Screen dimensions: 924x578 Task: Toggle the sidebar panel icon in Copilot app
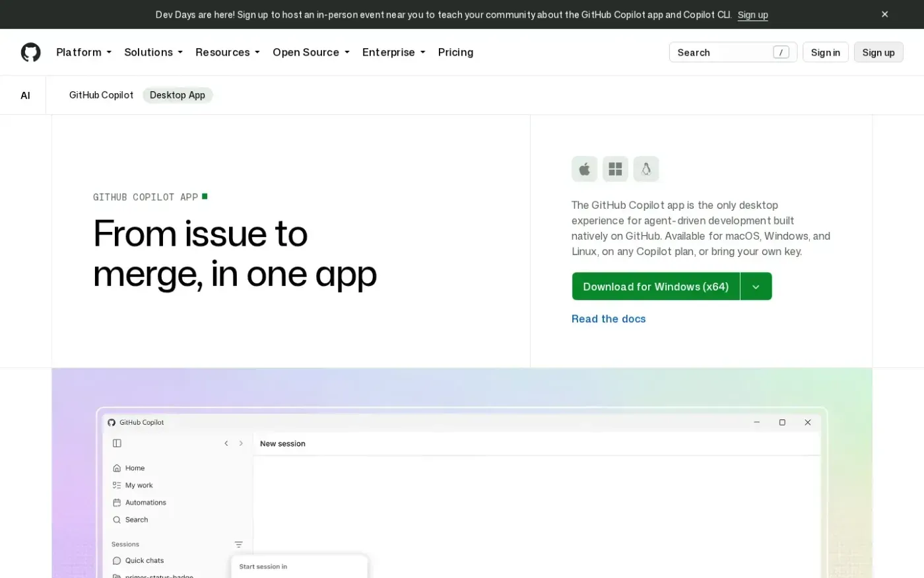[117, 443]
